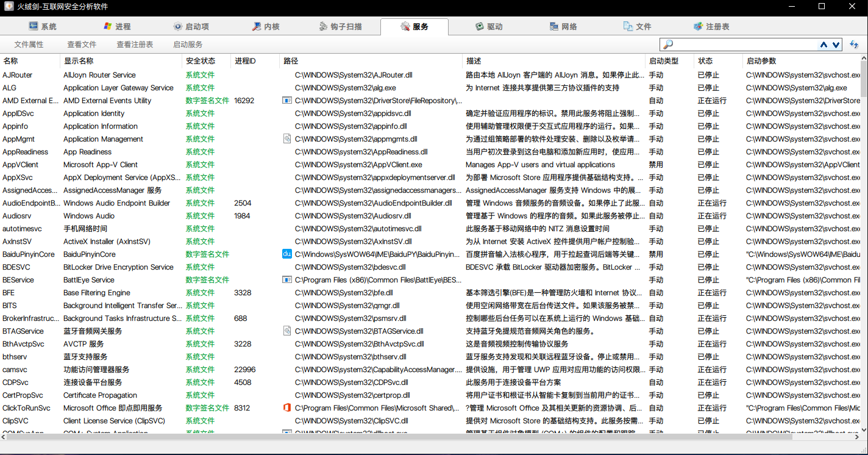Sort by the 描述 column header
868x455 pixels.
tap(554, 61)
